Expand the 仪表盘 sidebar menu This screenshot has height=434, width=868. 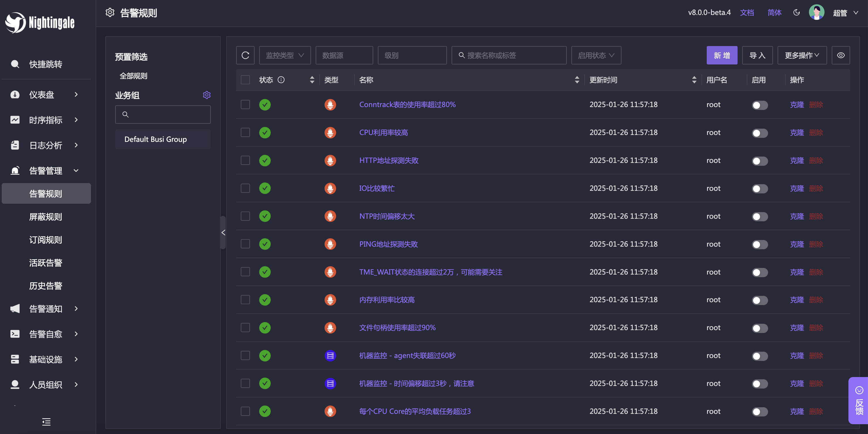(46, 95)
